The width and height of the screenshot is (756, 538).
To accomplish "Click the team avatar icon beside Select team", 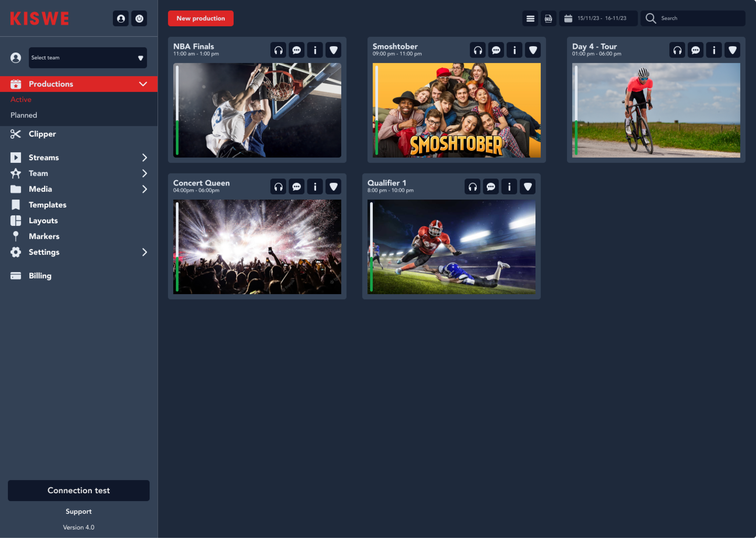I will 16,58.
